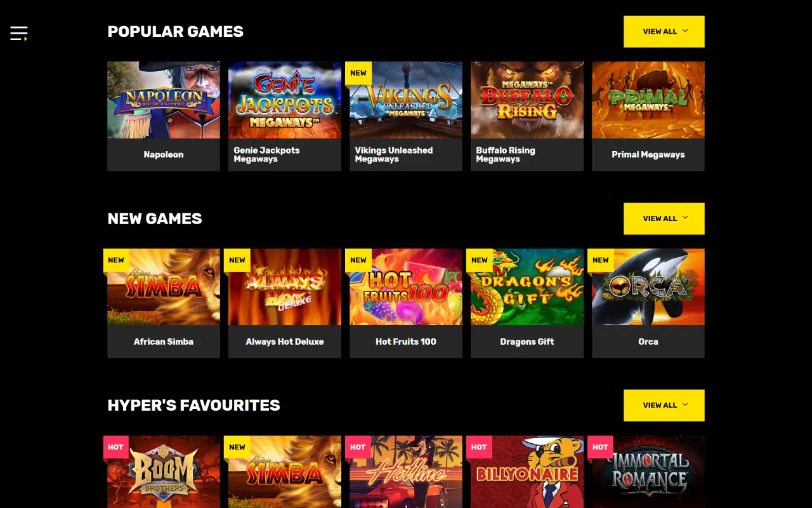Expand View All for Hyper's Favourites
The width and height of the screenshot is (812, 508).
664,405
